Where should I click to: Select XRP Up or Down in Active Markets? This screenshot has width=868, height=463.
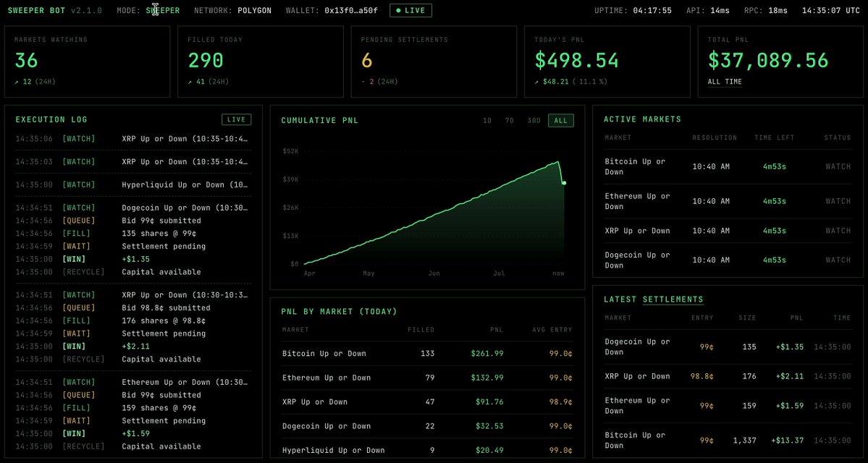click(728, 231)
